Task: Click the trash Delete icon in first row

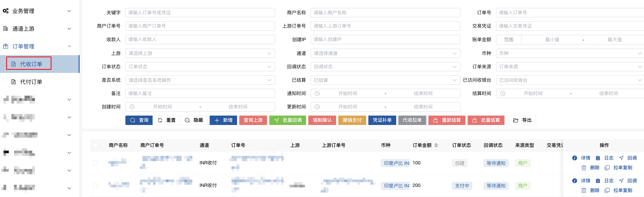Action: coord(584,168)
